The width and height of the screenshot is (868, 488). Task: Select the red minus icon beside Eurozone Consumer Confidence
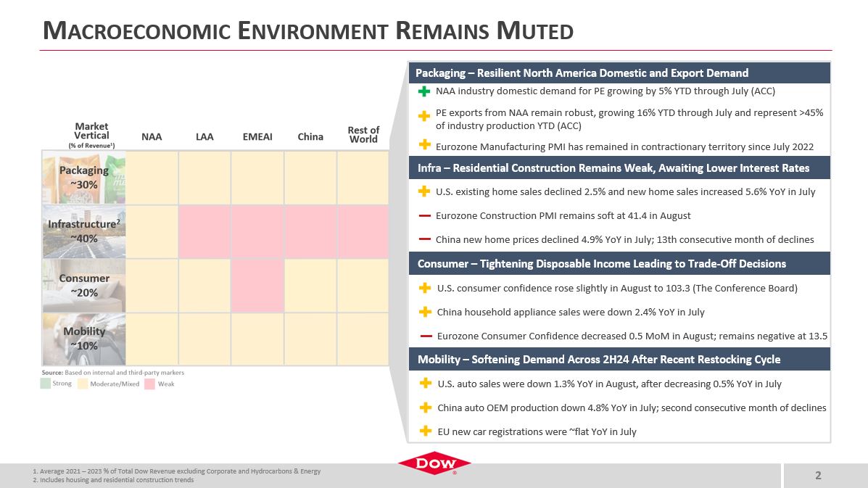point(426,336)
